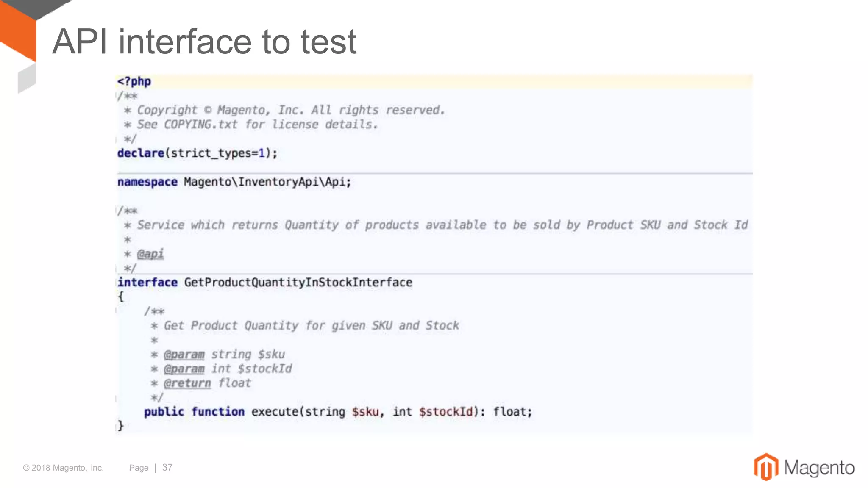
Task: Click the @param annotation for int $stockId
Action: [x=184, y=369]
